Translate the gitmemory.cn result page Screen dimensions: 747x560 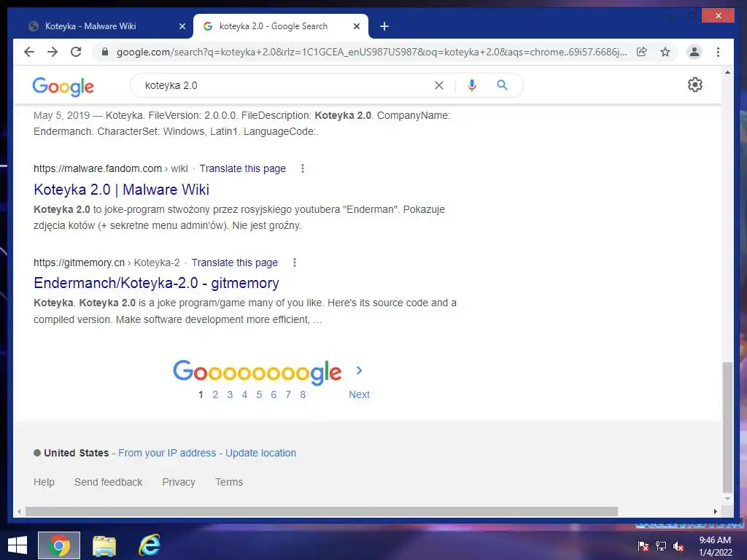[x=234, y=262]
